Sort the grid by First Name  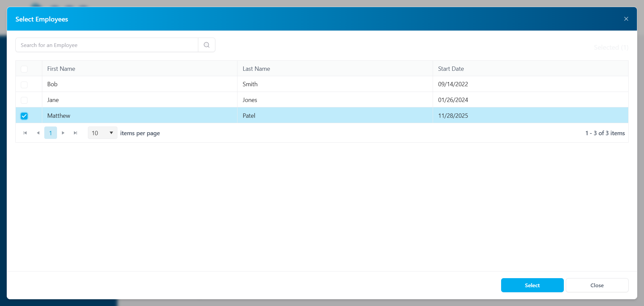click(61, 68)
